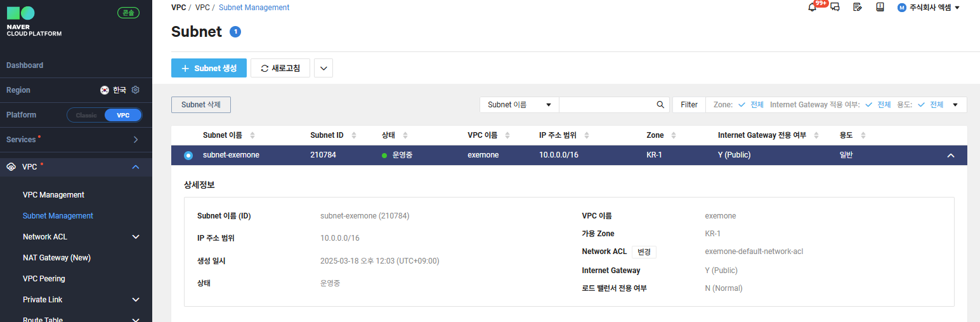Click the chat support speech bubble icon
The width and height of the screenshot is (980, 322).
[835, 8]
